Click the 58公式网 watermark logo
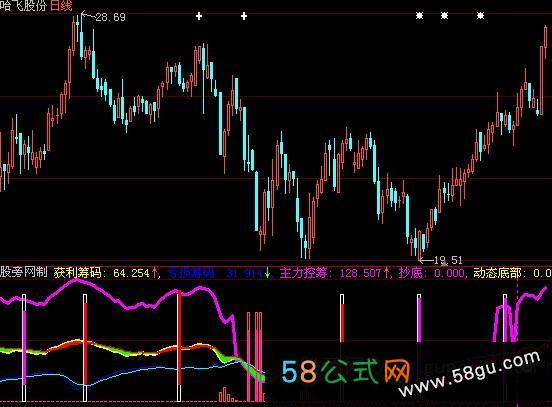This screenshot has width=552, height=407. (346, 371)
